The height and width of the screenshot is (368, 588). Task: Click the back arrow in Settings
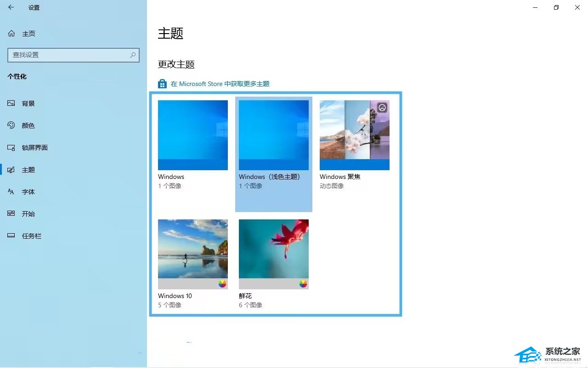coord(11,7)
